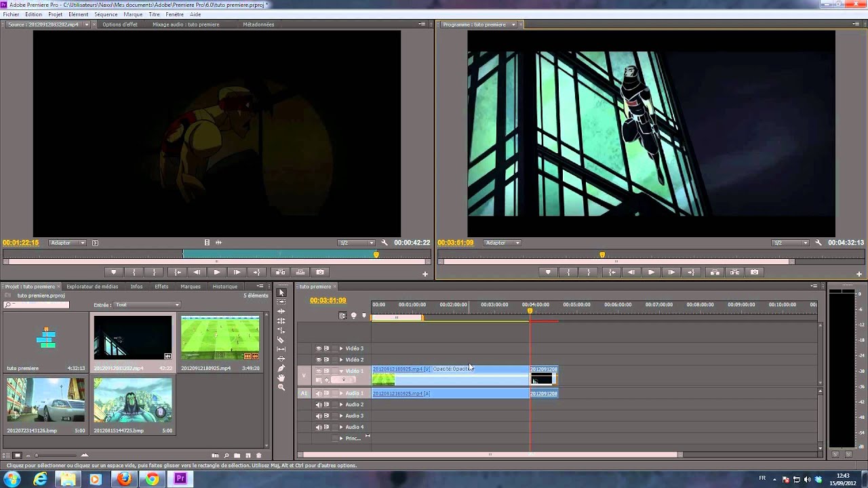
Task: Select the Hand tool
Action: click(x=281, y=378)
